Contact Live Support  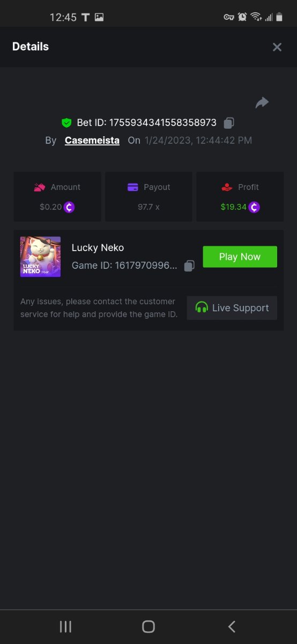232,308
